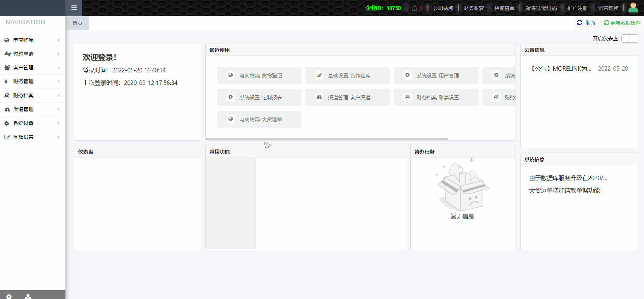Screen dimensions: 644x299
Task: Click the book icon on 财务档案-账套设置 card
Action: pyautogui.click(x=408, y=97)
